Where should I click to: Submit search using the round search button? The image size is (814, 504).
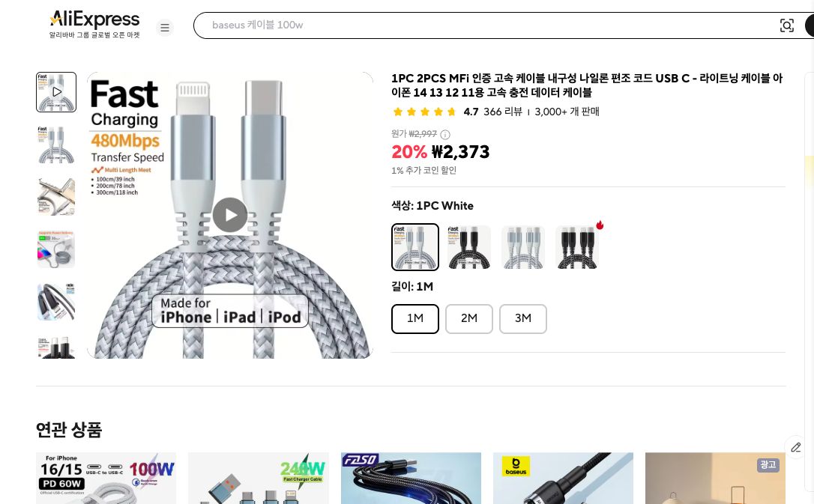(x=811, y=25)
